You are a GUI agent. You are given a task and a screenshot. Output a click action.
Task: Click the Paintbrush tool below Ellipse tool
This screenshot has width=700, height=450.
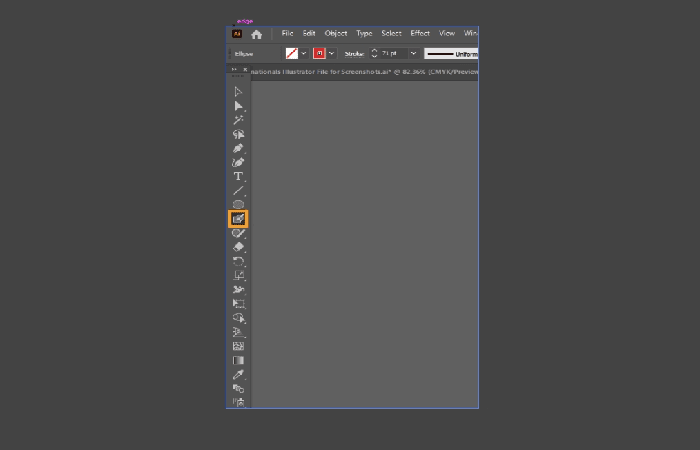(x=238, y=219)
